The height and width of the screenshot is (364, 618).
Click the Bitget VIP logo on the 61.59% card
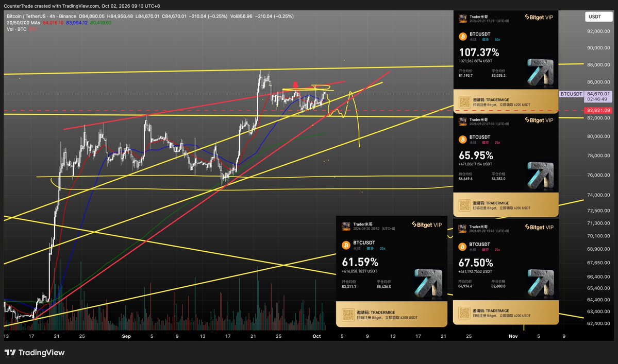[426, 224]
